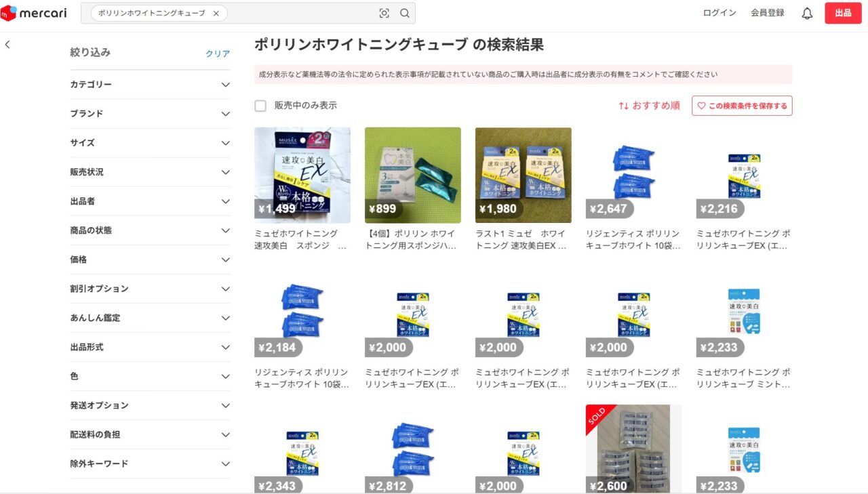The height and width of the screenshot is (494, 868).
Task: Expand the 商品の状態 filter
Action: (x=226, y=230)
